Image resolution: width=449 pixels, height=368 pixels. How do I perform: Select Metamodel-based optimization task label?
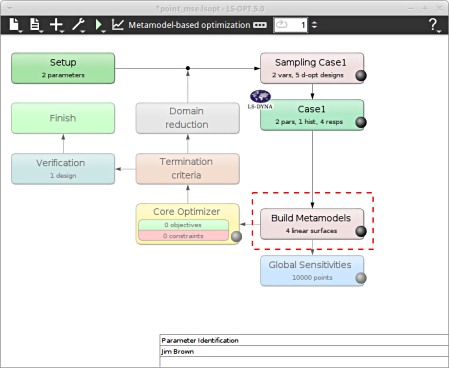click(x=189, y=25)
